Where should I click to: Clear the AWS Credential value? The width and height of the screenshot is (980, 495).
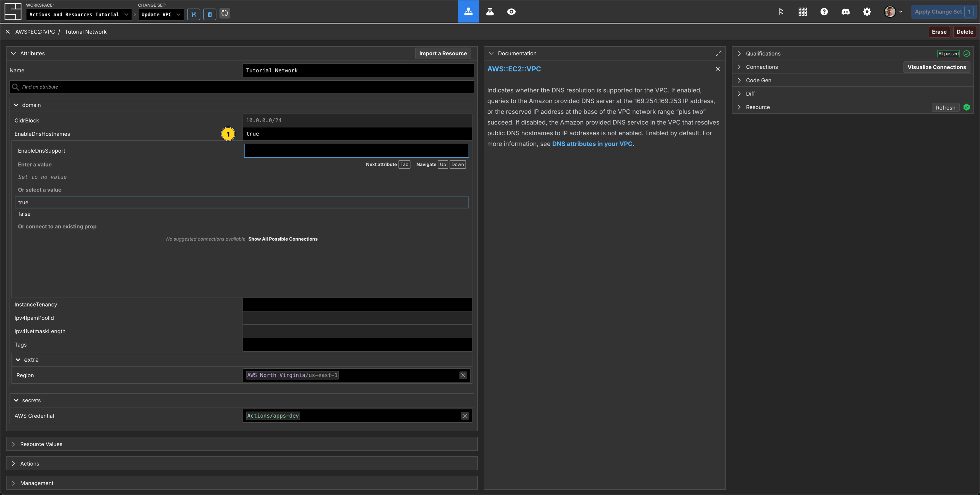tap(465, 416)
